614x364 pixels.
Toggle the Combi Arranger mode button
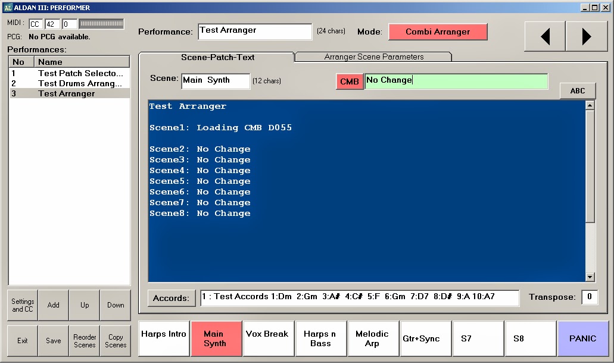point(438,32)
